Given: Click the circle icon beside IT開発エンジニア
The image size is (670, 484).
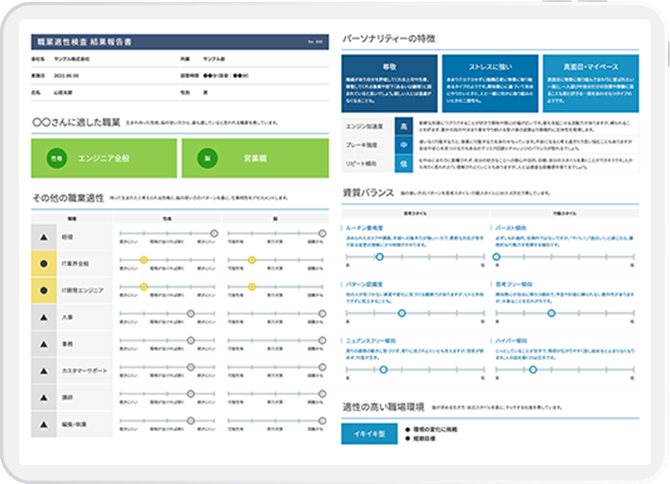Looking at the screenshot, I should pos(44,290).
